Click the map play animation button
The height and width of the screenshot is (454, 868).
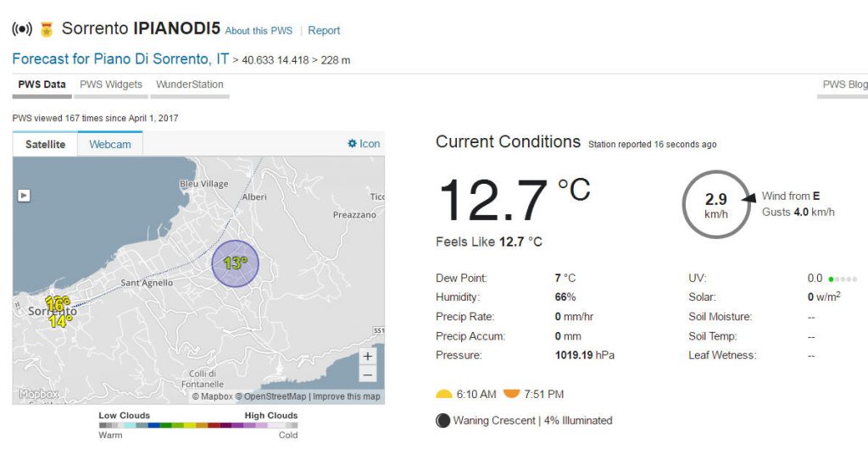click(x=24, y=196)
